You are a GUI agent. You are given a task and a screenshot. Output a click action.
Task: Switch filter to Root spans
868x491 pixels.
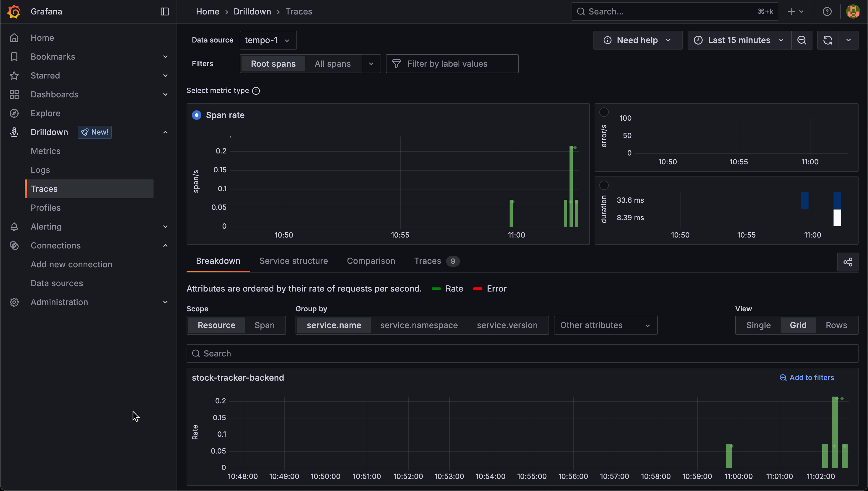tap(273, 64)
